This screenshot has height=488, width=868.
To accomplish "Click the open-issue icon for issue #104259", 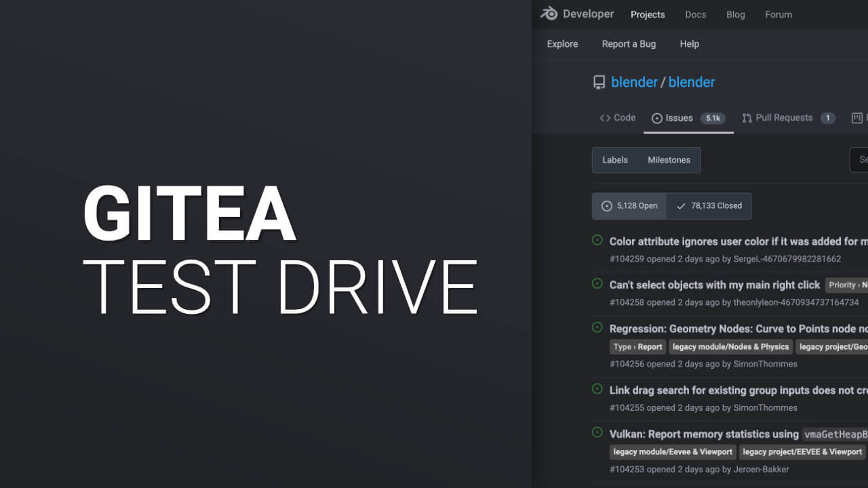I will [x=597, y=240].
